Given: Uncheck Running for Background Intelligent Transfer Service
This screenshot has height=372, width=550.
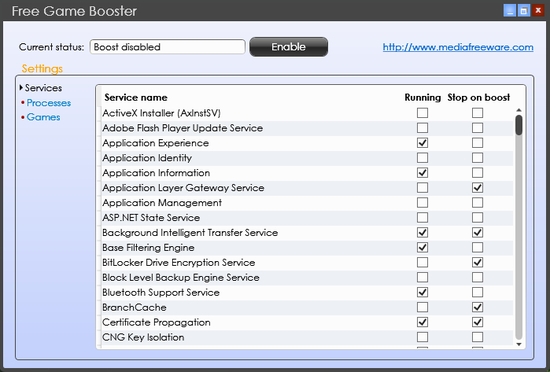Looking at the screenshot, I should click(422, 233).
